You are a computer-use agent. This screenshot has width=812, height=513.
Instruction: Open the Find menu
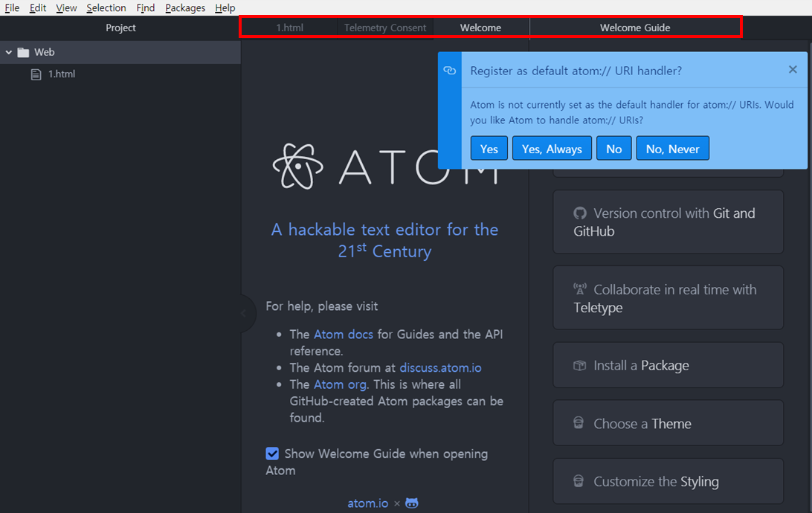click(x=146, y=7)
